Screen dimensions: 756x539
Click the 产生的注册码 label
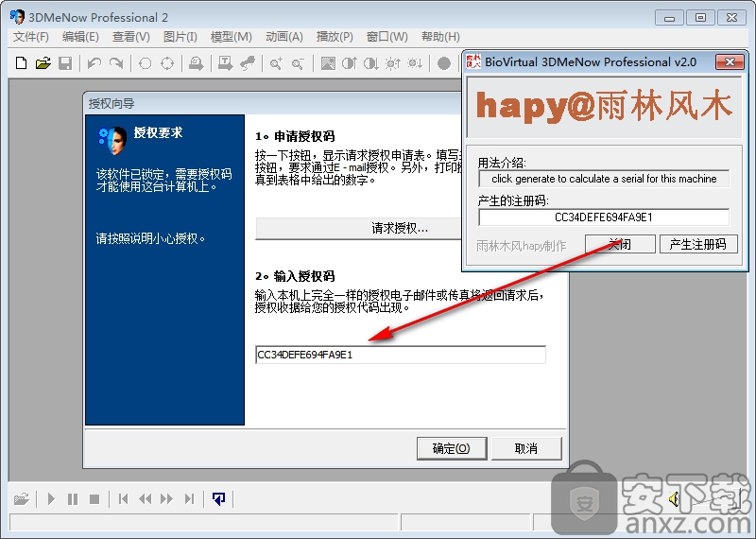(513, 200)
